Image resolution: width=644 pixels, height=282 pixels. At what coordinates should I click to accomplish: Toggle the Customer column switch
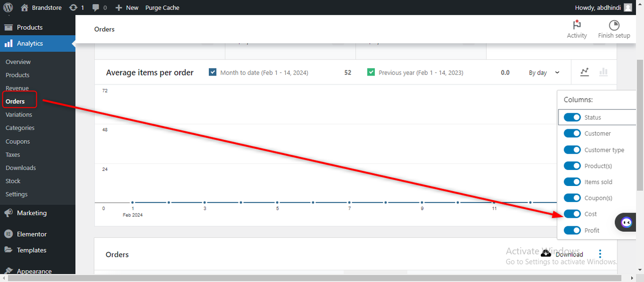[x=572, y=133]
